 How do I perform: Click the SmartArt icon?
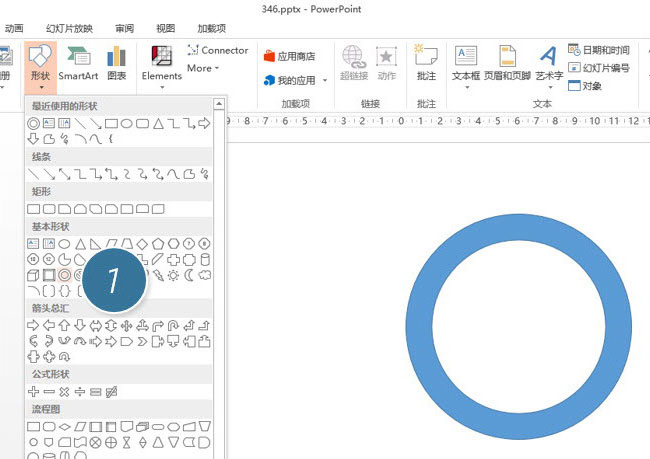[78, 62]
